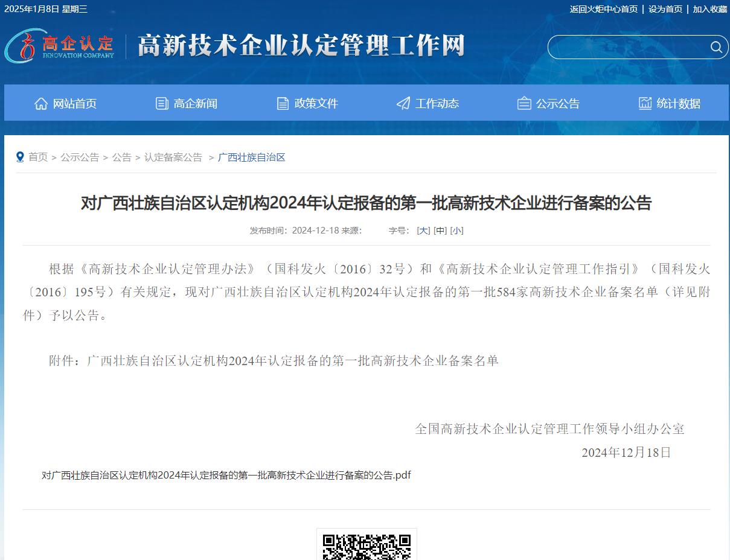Set font size to medium [中]
The width and height of the screenshot is (730, 560).
(x=440, y=231)
